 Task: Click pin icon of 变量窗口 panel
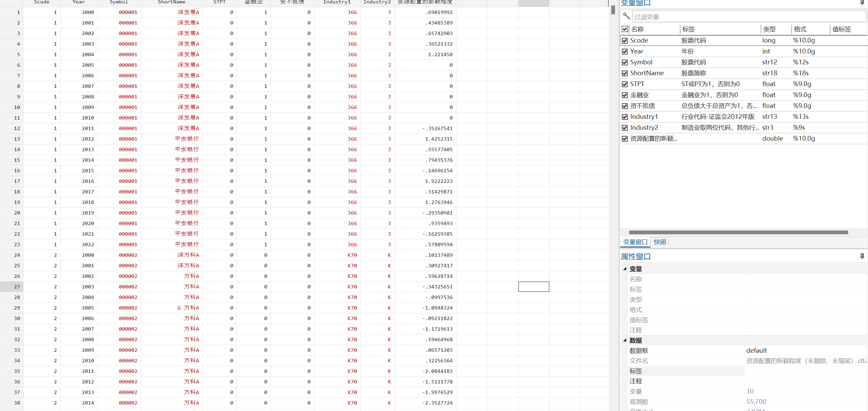[862, 3]
